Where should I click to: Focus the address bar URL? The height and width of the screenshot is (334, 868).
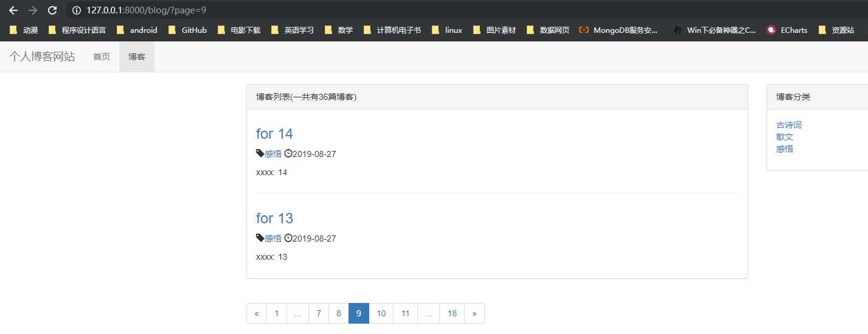[147, 10]
